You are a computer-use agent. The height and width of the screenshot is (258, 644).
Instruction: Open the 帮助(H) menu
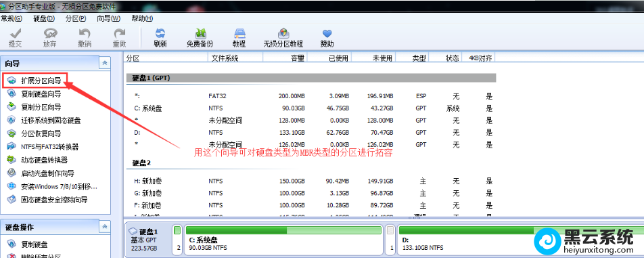(x=142, y=18)
